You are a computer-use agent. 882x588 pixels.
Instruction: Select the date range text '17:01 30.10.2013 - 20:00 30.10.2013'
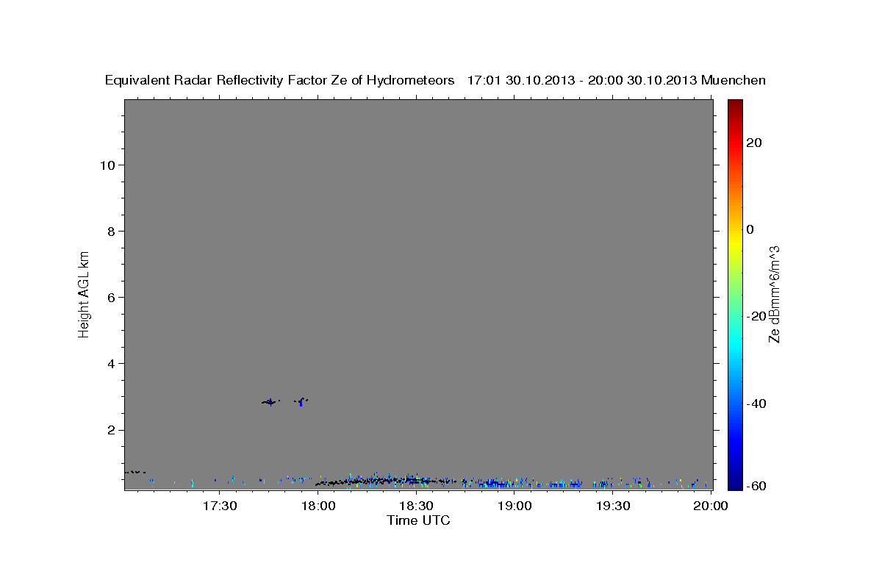(582, 81)
